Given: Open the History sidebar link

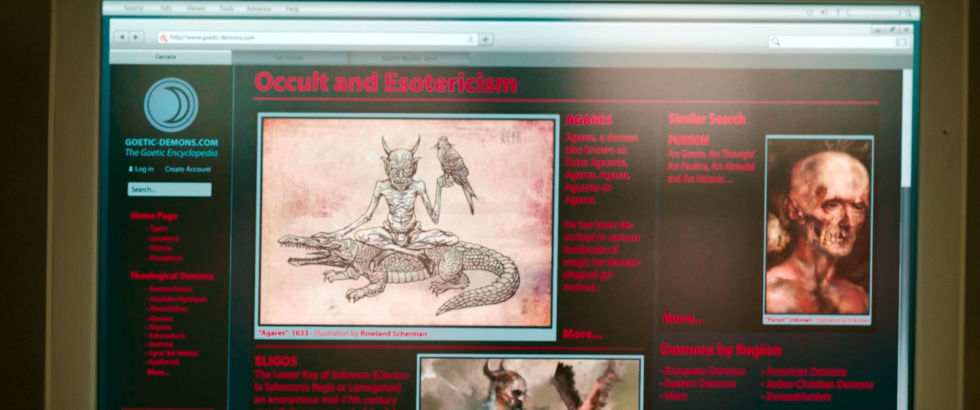Looking at the screenshot, I should pos(160,248).
